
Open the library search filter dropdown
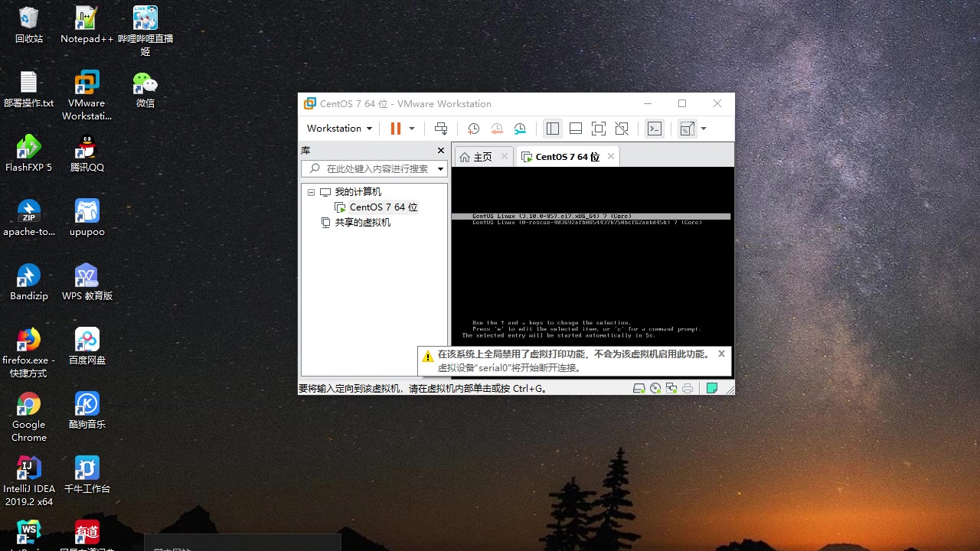441,168
